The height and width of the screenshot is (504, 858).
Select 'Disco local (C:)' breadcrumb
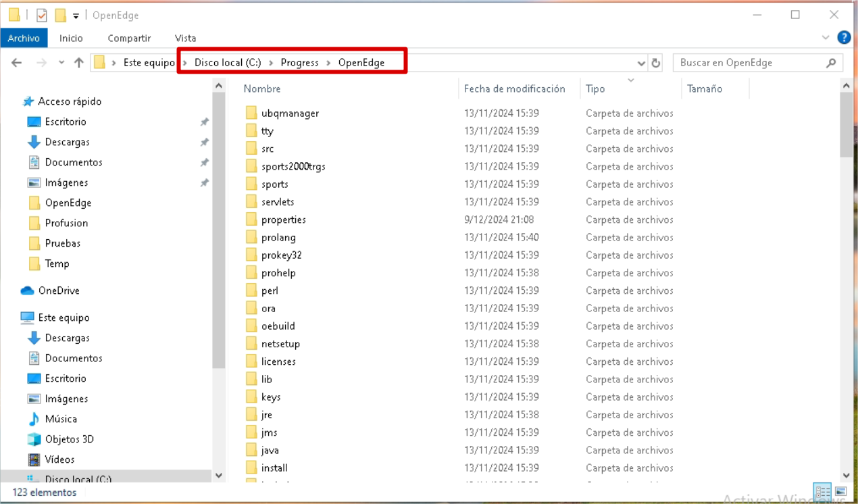(228, 63)
